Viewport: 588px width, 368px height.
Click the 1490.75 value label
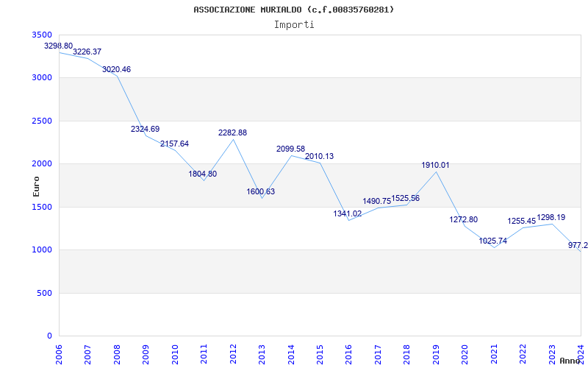point(376,201)
